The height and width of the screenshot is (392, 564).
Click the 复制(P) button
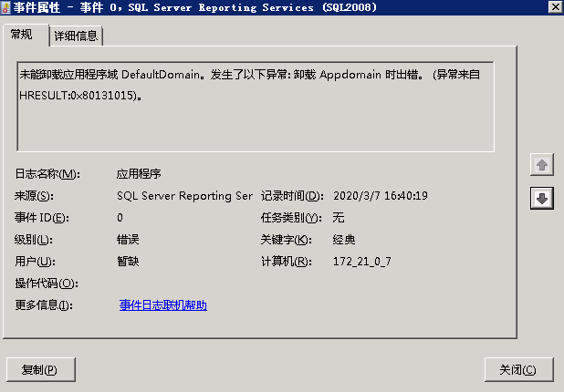[x=41, y=369]
